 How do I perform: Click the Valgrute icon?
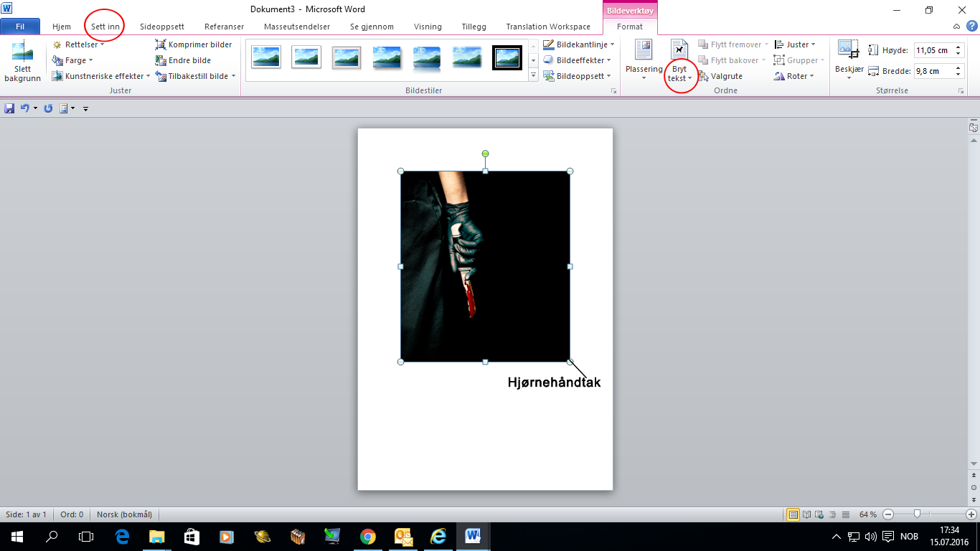[x=723, y=75]
